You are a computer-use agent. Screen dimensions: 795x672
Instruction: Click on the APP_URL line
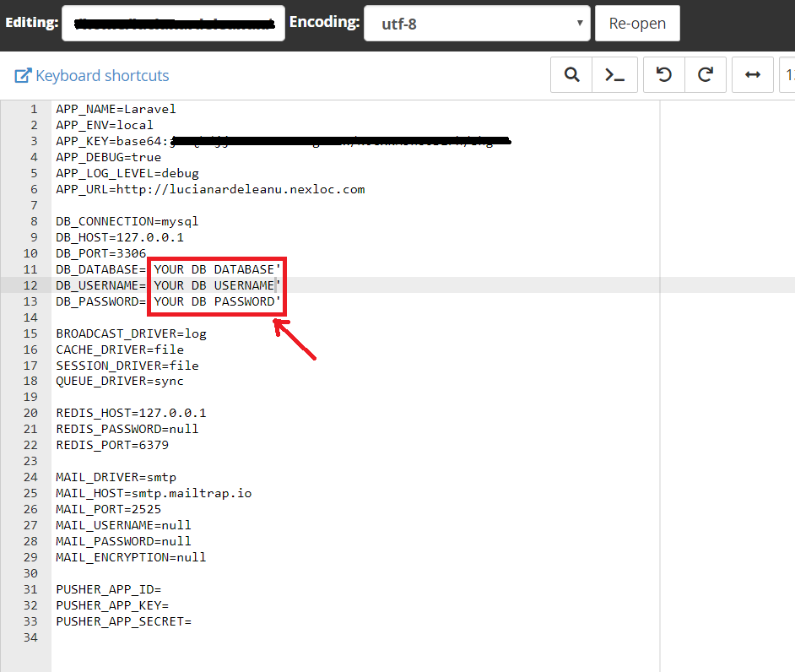point(210,189)
